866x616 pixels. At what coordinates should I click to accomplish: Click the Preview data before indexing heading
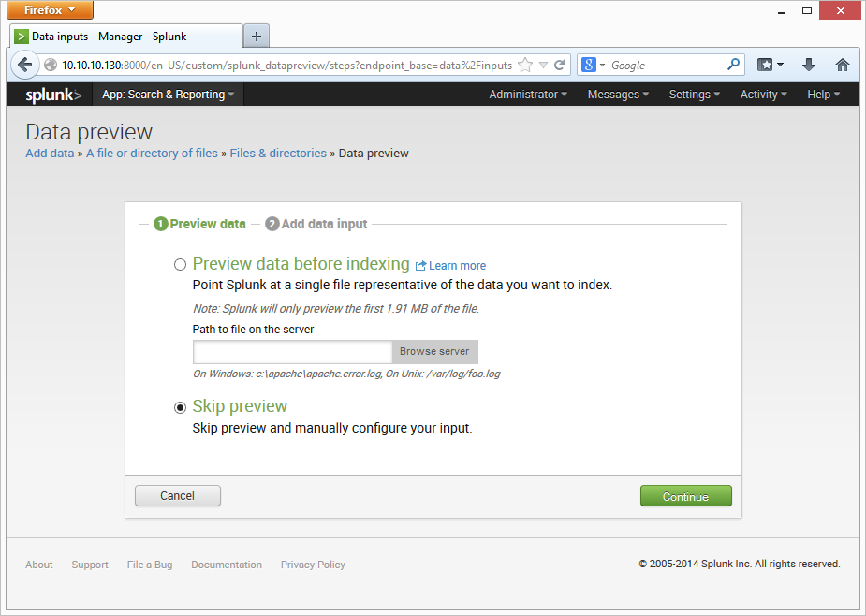click(301, 264)
